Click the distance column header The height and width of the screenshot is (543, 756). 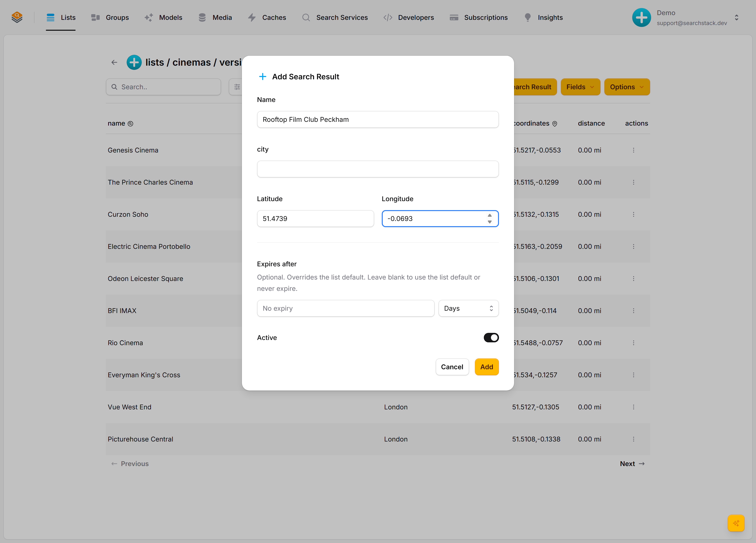click(591, 123)
